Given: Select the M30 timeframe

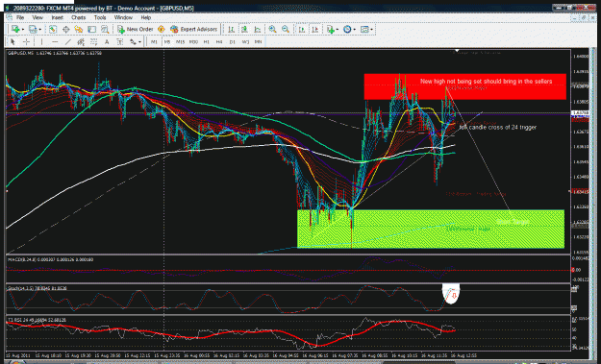Looking at the screenshot, I should 193,41.
